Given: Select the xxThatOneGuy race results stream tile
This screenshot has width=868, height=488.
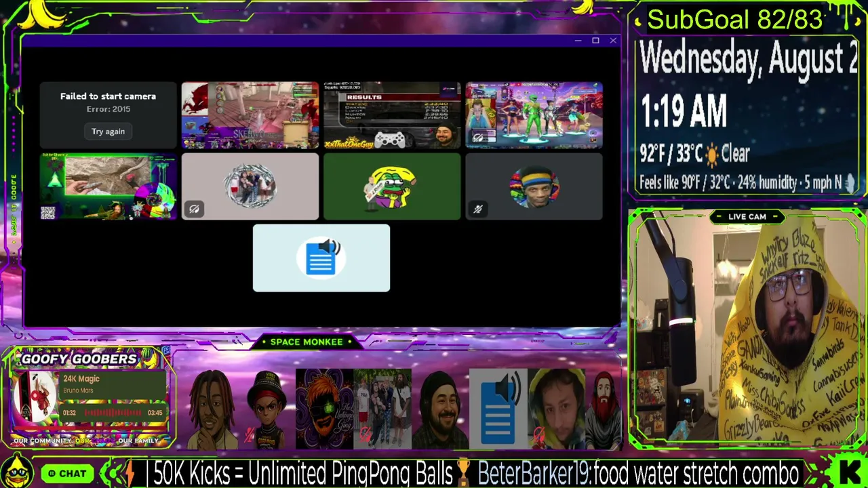Looking at the screenshot, I should tap(392, 115).
